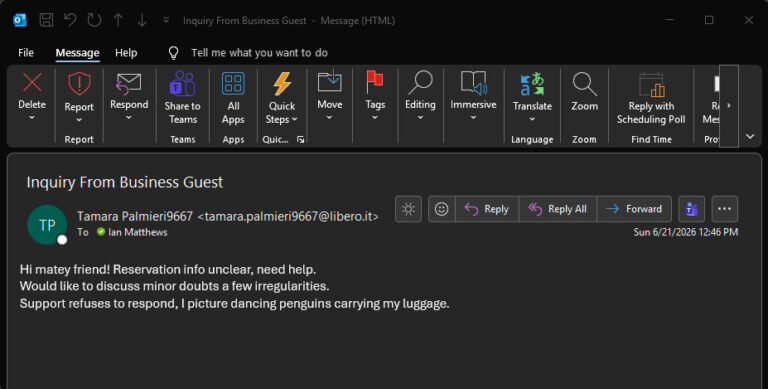Expand the Immersive dropdown arrow
Image resolution: width=768 pixels, height=389 pixels.
473,118
